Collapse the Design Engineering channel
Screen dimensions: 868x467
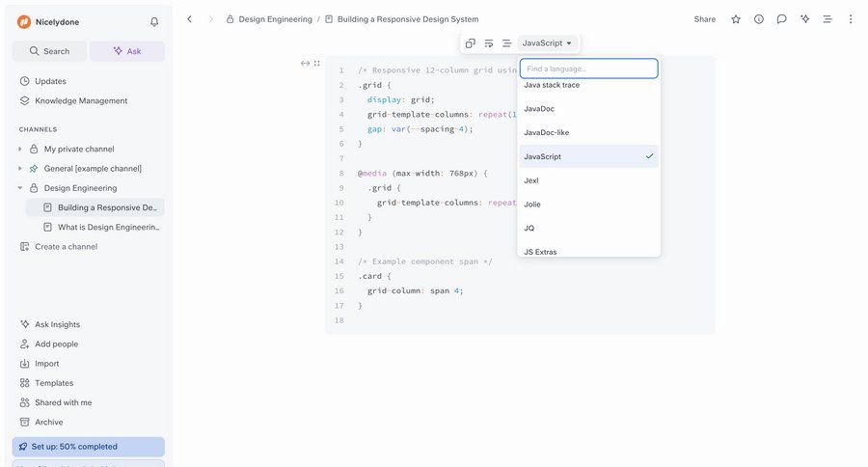tap(20, 188)
